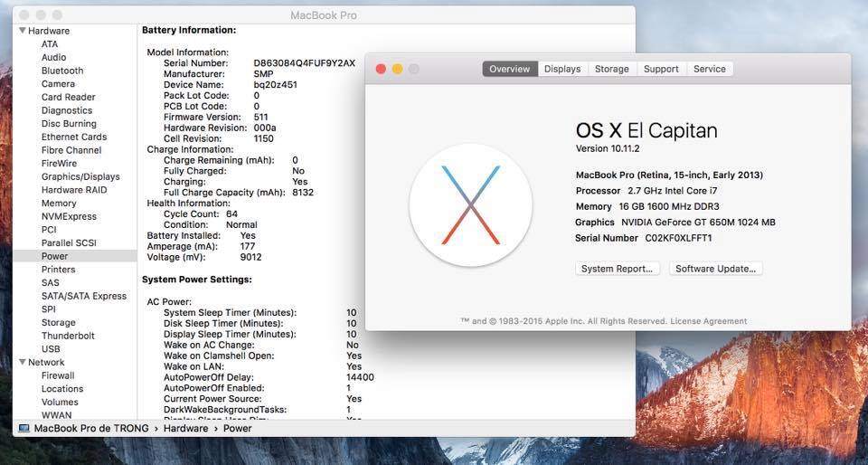This screenshot has width=868, height=465.
Task: Click the Condition value Normal
Action: click(241, 224)
